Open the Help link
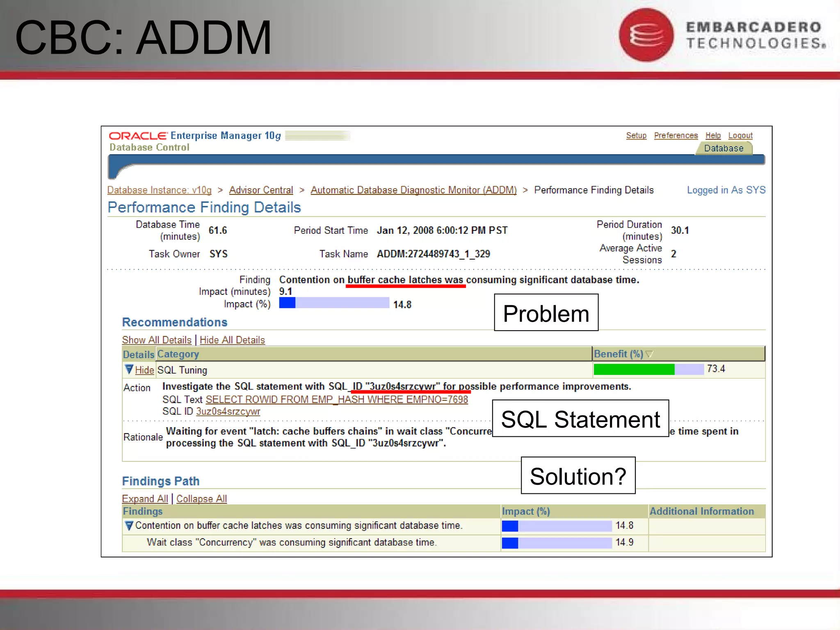This screenshot has height=630, width=840. coord(713,135)
